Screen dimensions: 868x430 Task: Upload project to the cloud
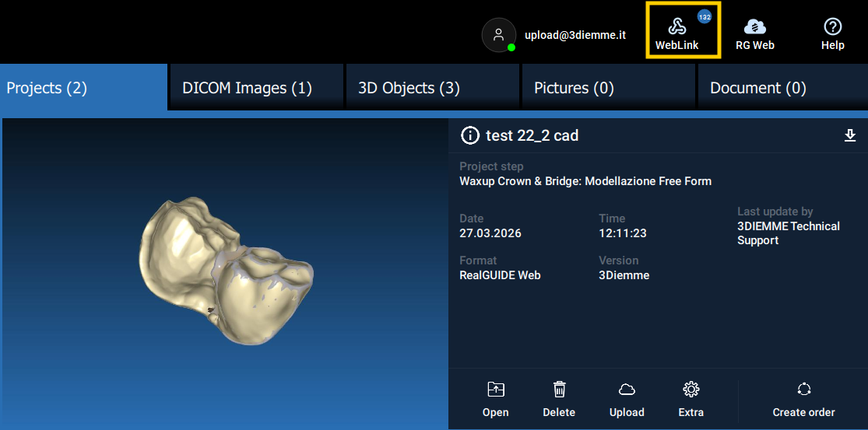tap(627, 399)
